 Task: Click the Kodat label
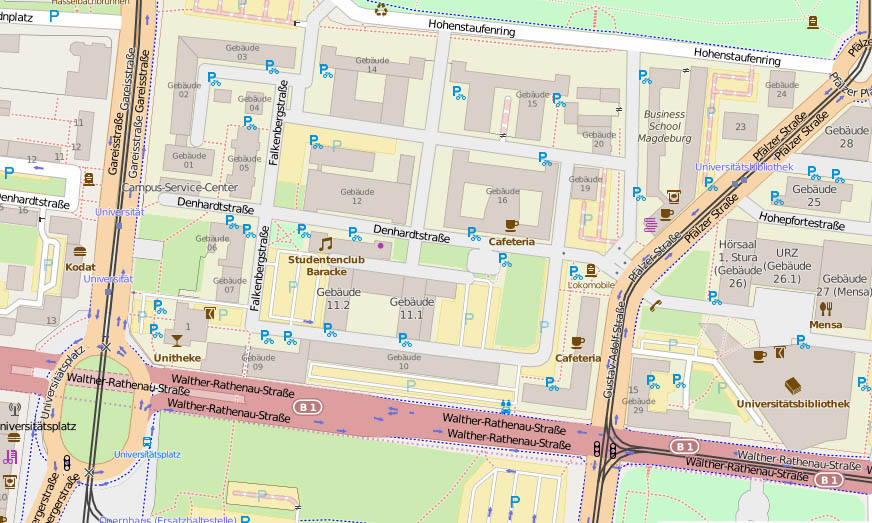81,267
